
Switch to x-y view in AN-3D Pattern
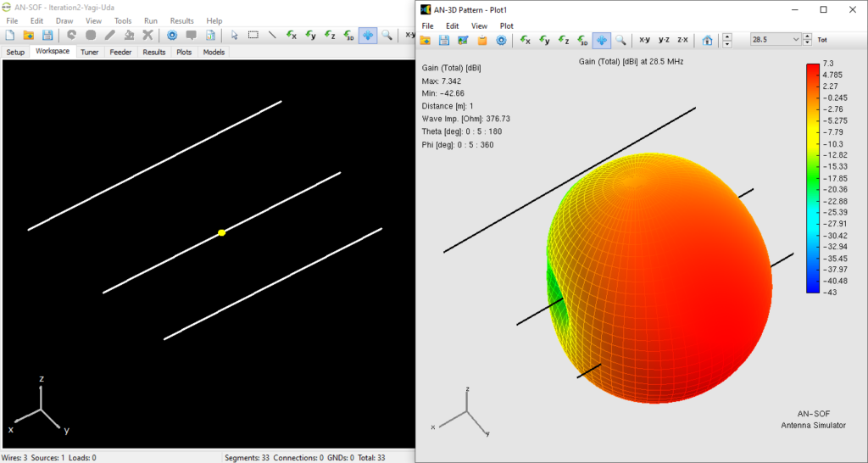(645, 40)
